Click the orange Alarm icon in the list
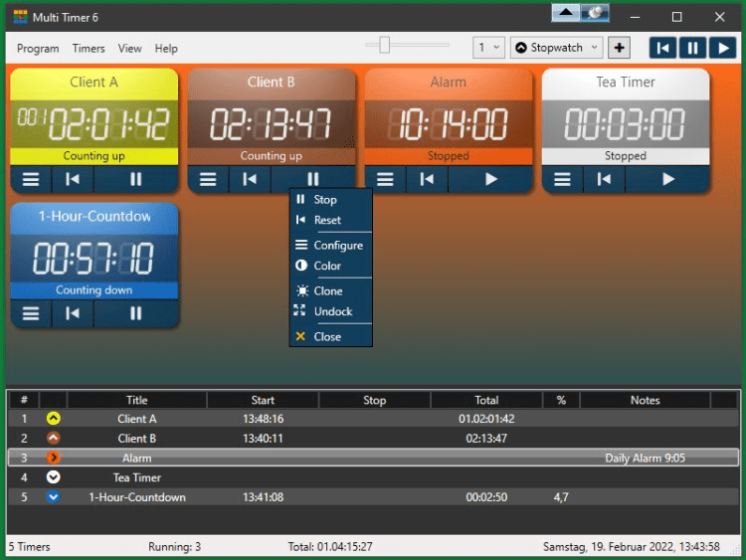The height and width of the screenshot is (560, 746). (x=54, y=458)
